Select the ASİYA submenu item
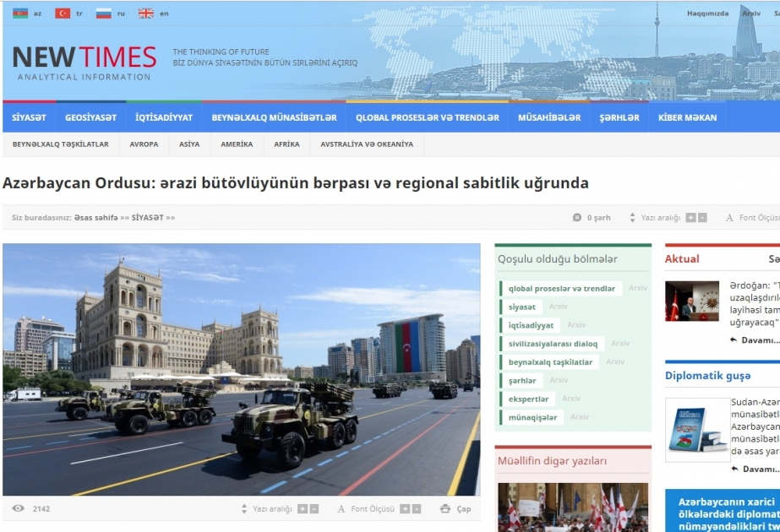This screenshot has height=532, width=780. click(x=189, y=144)
